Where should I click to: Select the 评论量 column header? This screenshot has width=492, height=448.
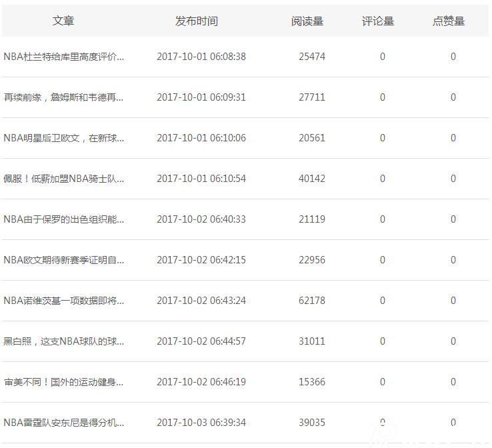click(378, 21)
